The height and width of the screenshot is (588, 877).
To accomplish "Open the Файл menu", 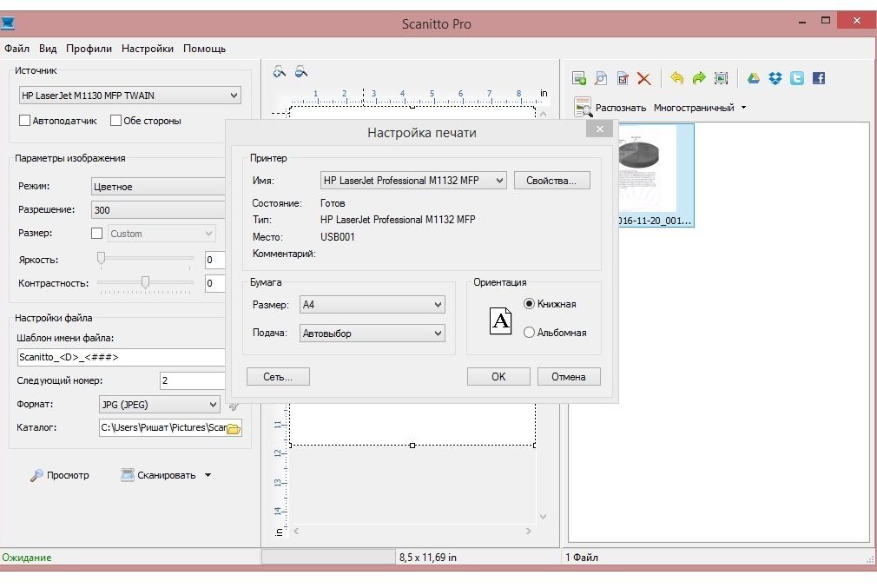I will [x=16, y=49].
